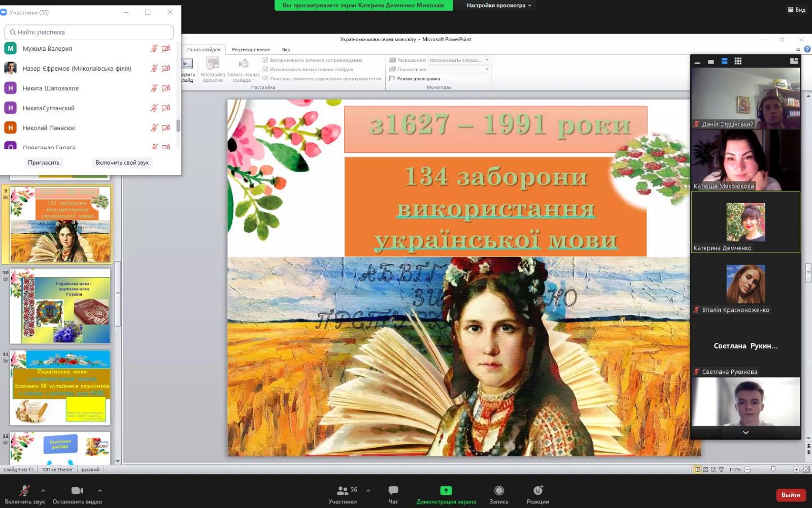Toggle Показать элементы управления проигрывателем checkbox

coord(265,78)
